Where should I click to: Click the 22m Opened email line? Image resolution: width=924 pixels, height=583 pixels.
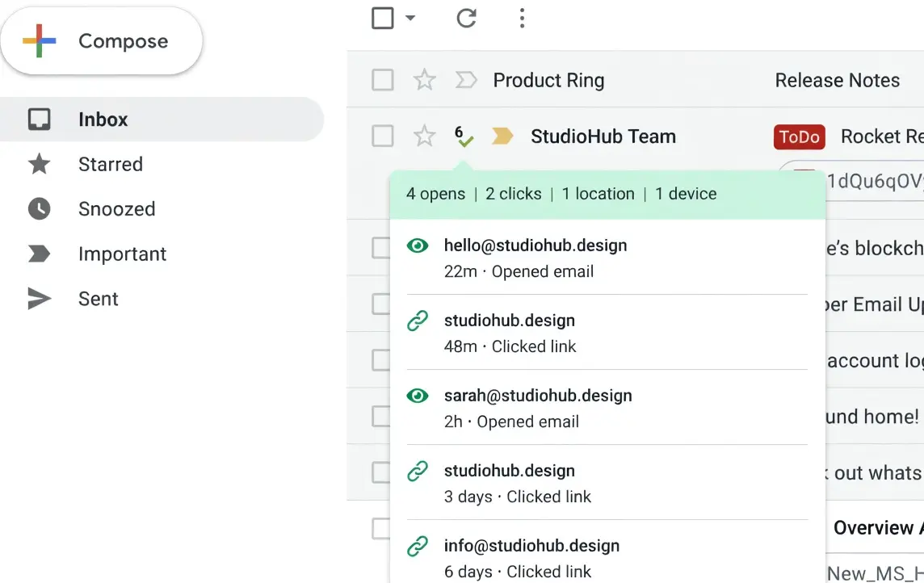tap(519, 271)
